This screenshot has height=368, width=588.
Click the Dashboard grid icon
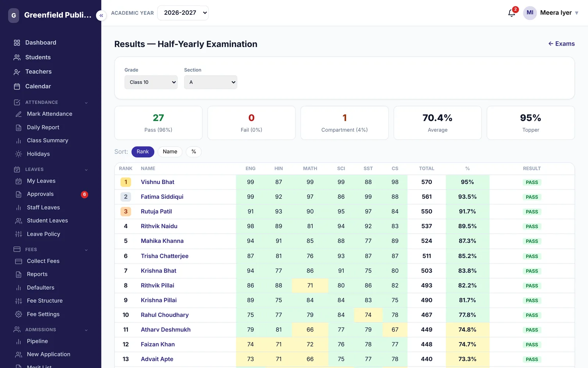(17, 43)
